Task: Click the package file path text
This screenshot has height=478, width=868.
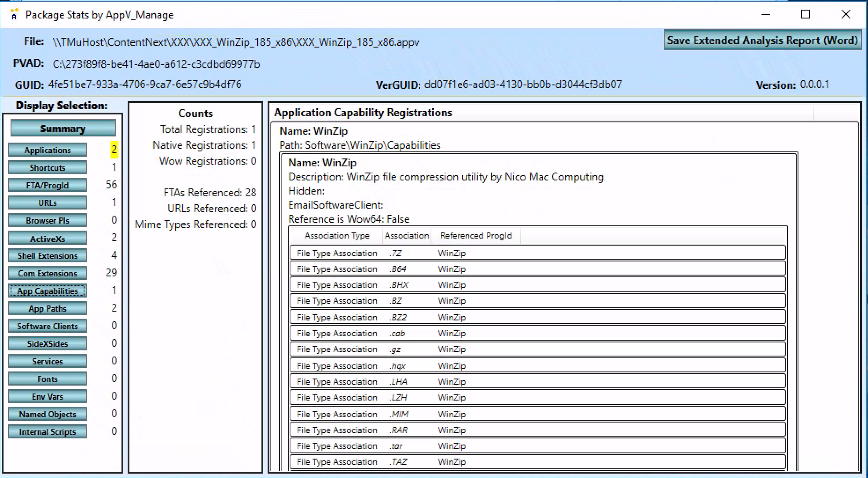Action: pos(236,42)
